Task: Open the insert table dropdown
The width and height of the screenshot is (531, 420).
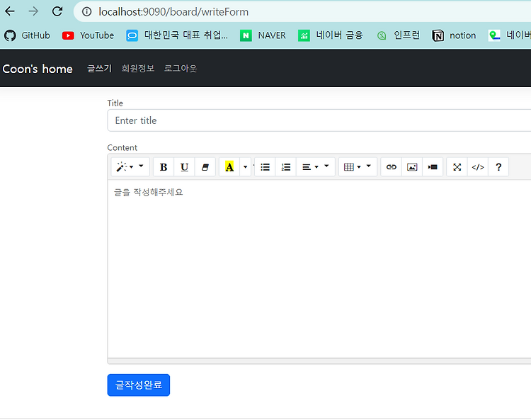Action: pos(358,166)
